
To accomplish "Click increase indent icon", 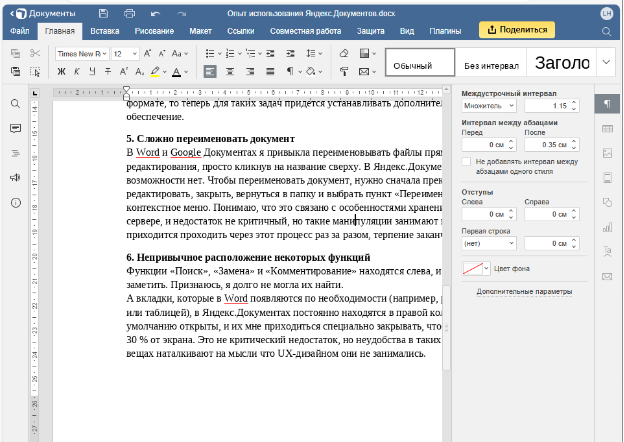I will click(291, 53).
